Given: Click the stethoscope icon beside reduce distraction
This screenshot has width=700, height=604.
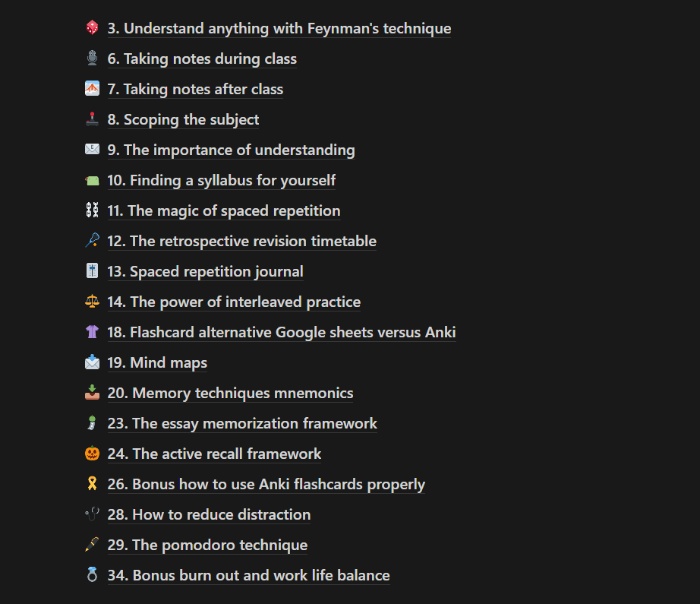Looking at the screenshot, I should (92, 514).
